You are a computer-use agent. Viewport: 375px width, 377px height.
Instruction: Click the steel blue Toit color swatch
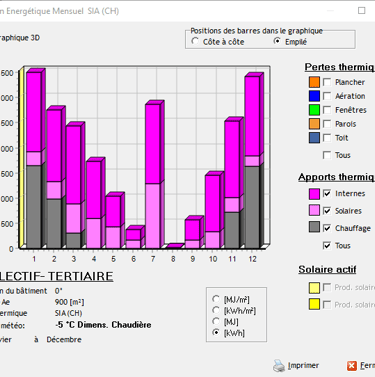point(314,138)
